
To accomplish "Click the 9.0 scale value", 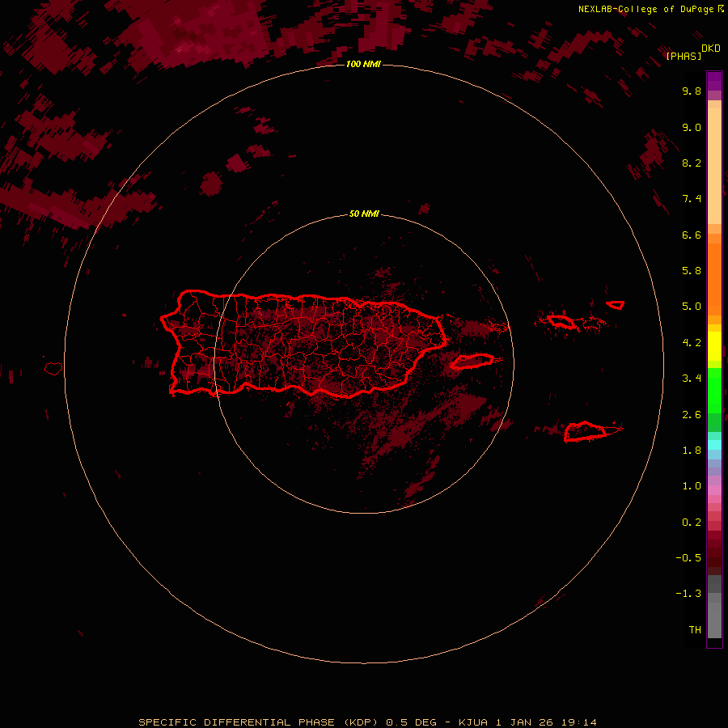I will pyautogui.click(x=692, y=127).
